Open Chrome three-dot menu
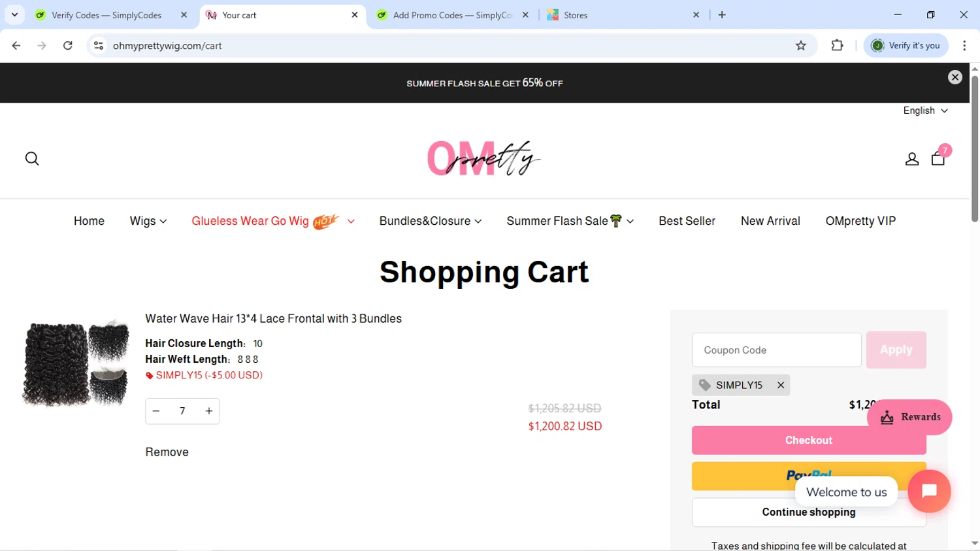980x551 pixels. pos(964,46)
